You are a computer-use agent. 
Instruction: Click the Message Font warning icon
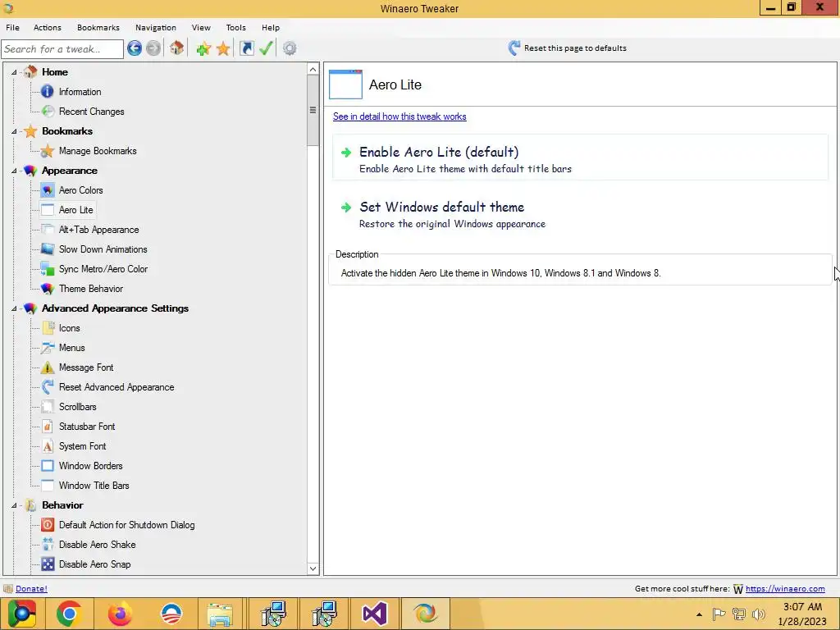(x=47, y=367)
